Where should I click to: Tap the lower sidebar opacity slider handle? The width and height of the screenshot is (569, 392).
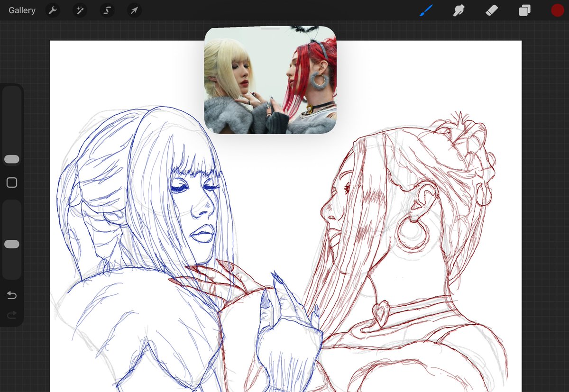[x=11, y=244]
